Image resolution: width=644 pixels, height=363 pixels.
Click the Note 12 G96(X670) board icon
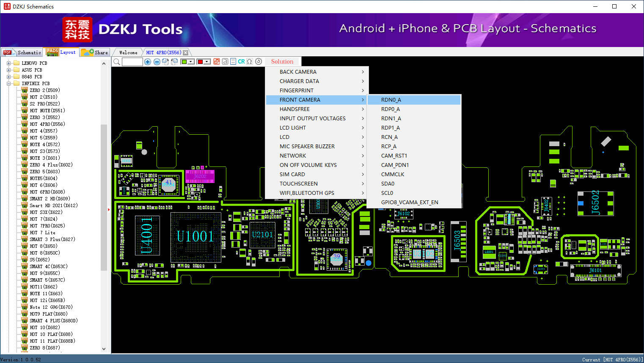25,307
